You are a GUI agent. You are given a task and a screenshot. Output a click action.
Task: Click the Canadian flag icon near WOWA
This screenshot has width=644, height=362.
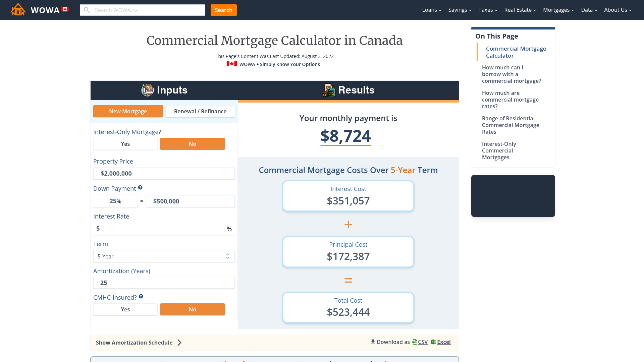65,10
